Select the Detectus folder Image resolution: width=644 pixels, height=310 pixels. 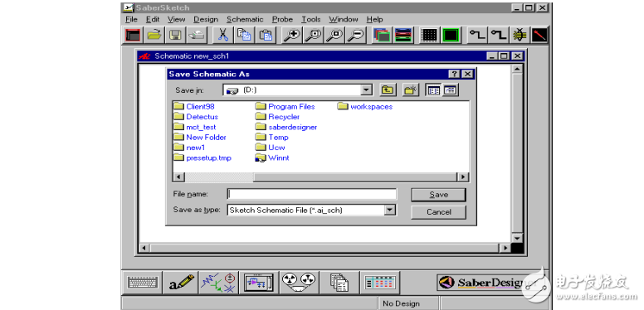[x=196, y=117]
